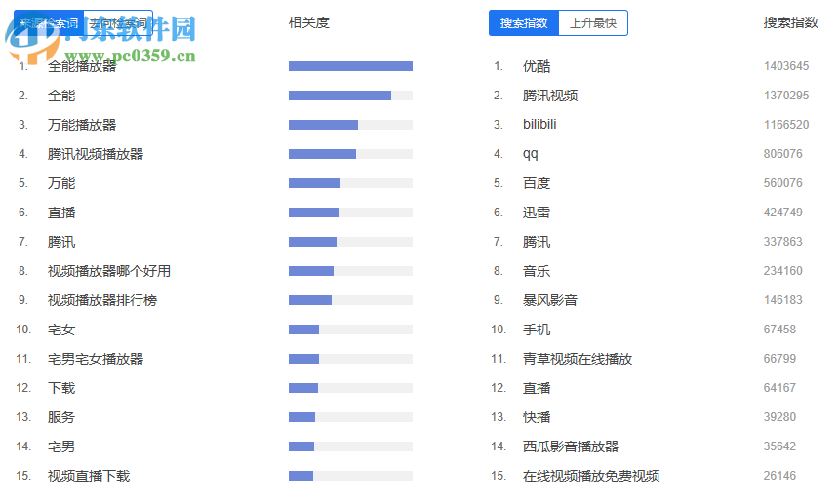Click the relevance bar for 全能播放器
This screenshot has height=504, width=838.
pos(350,66)
